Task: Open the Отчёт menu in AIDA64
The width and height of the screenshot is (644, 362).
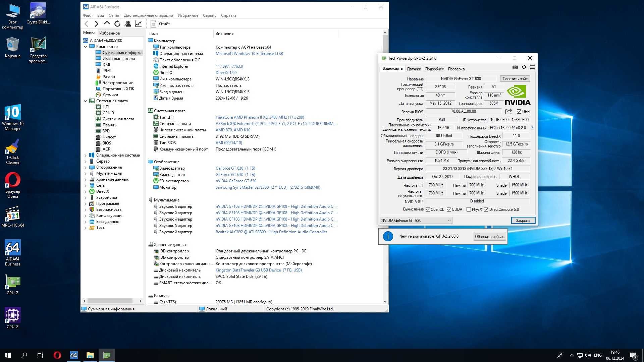Action: [114, 15]
